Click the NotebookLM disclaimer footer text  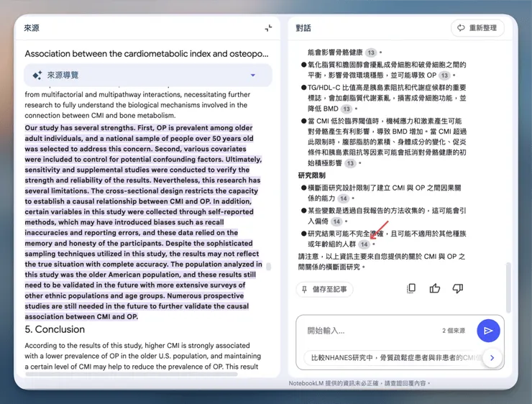tap(359, 383)
